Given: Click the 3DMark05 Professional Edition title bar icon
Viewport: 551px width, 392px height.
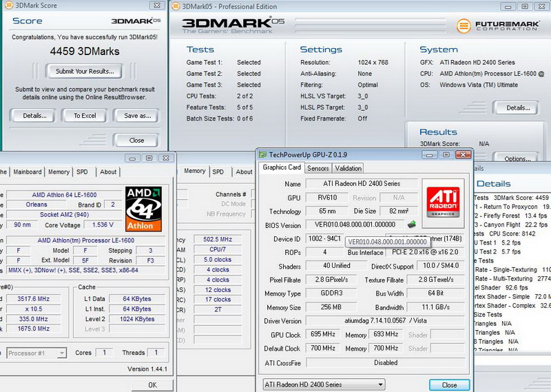Looking at the screenshot, I should pyautogui.click(x=176, y=6).
